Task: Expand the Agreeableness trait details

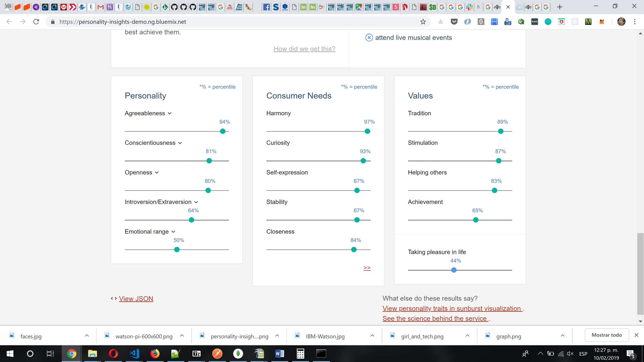Action: (170, 113)
